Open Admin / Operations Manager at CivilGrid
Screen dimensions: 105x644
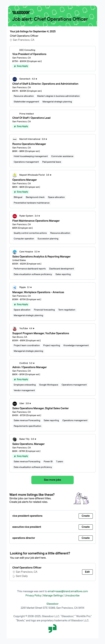point(29,367)
